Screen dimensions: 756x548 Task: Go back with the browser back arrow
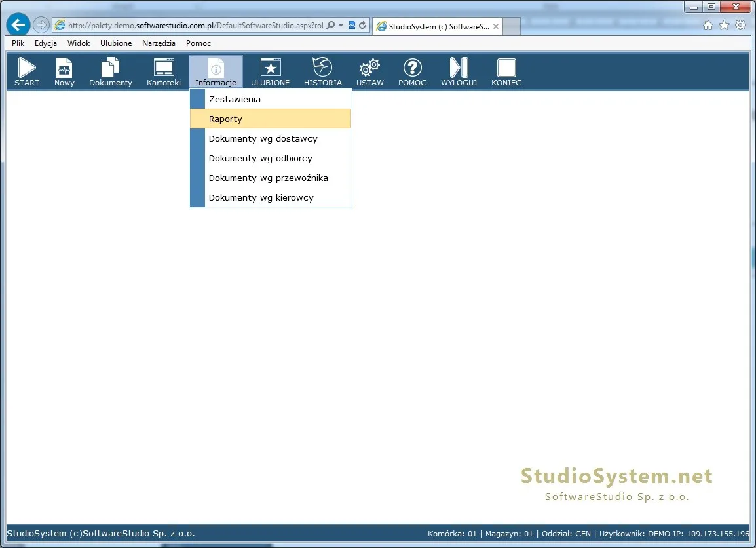click(x=18, y=25)
